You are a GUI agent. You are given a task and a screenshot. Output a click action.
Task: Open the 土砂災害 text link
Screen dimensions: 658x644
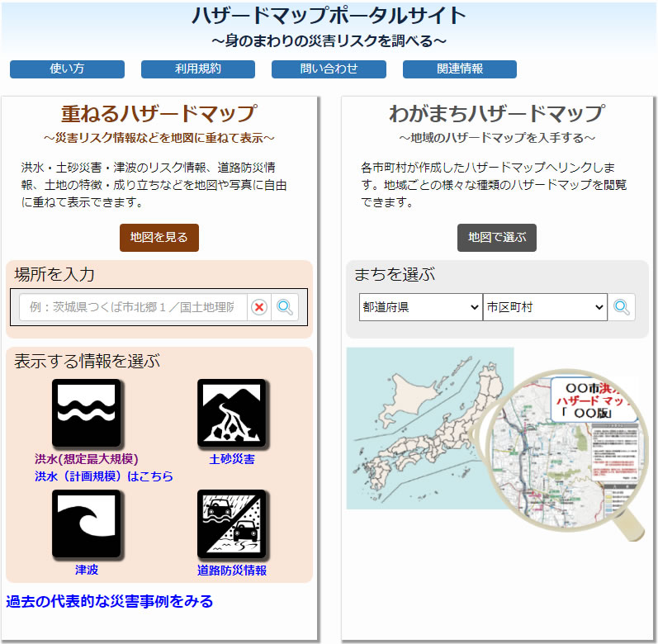pyautogui.click(x=232, y=459)
